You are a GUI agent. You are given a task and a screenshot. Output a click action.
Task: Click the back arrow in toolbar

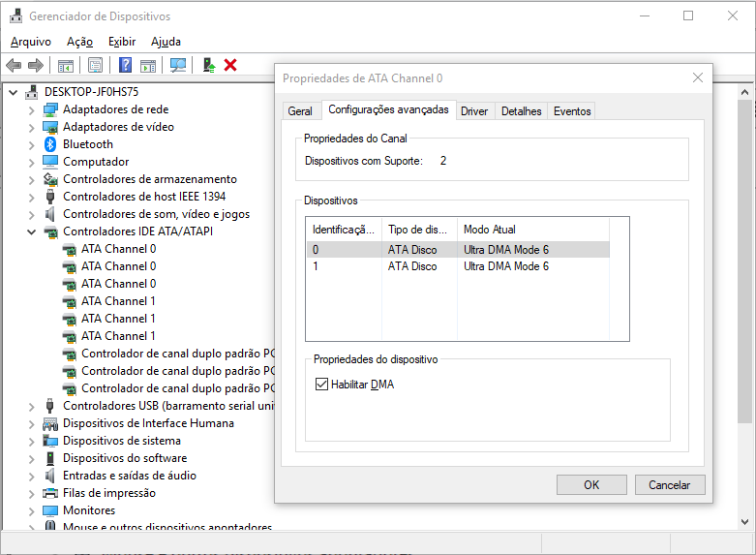[x=14, y=65]
